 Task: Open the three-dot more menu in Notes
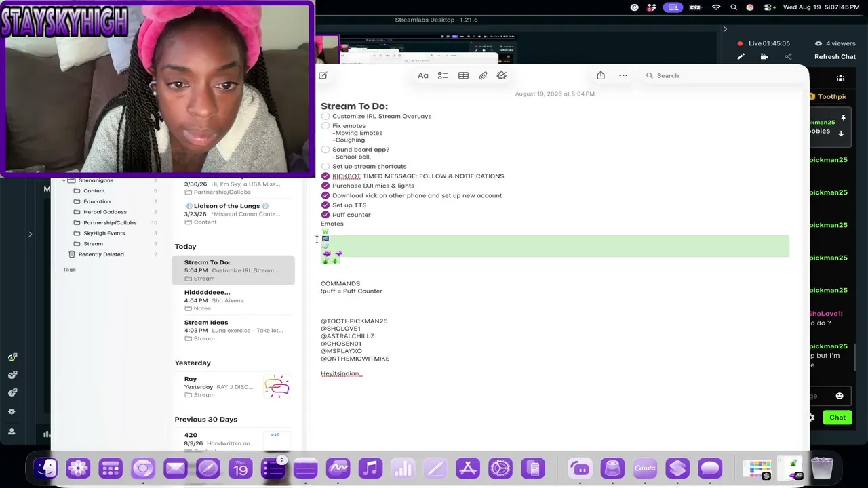coord(623,75)
